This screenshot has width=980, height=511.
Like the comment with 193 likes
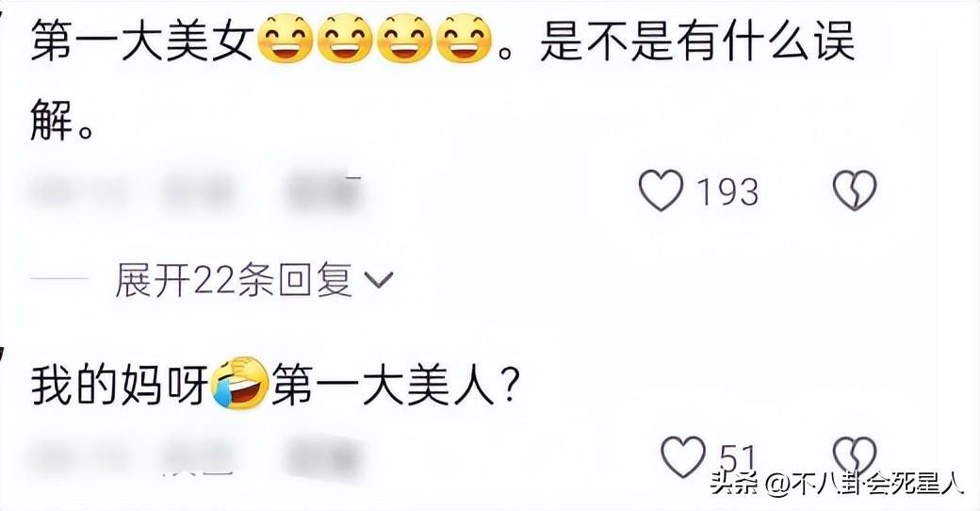tap(661, 190)
